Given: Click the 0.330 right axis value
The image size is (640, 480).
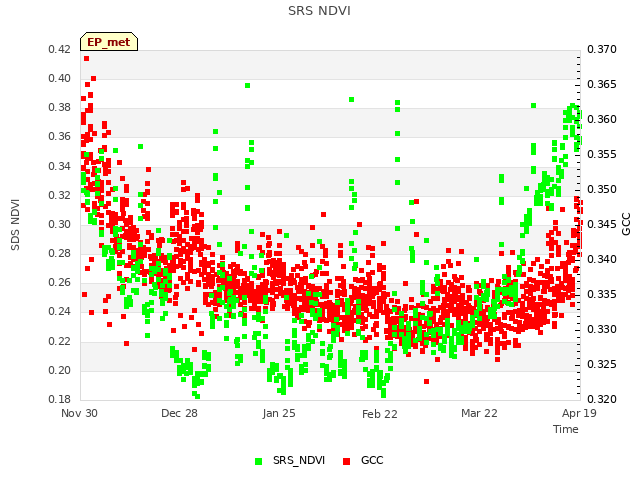Looking at the screenshot, I should pyautogui.click(x=602, y=329).
